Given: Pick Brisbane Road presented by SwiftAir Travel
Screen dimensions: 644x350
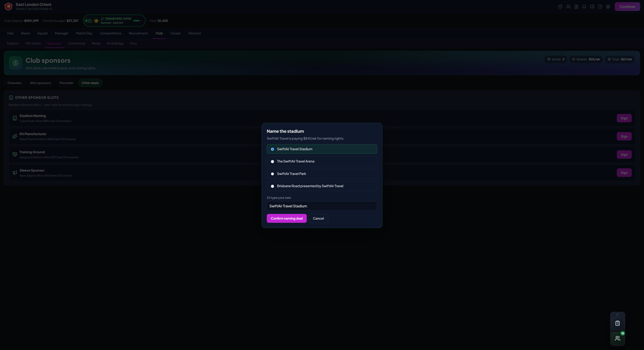Looking at the screenshot, I should coord(322,186).
